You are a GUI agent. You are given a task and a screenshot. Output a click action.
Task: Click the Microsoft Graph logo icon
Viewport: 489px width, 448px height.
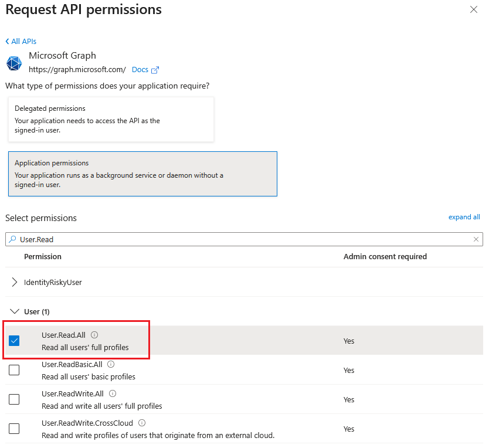point(14,63)
